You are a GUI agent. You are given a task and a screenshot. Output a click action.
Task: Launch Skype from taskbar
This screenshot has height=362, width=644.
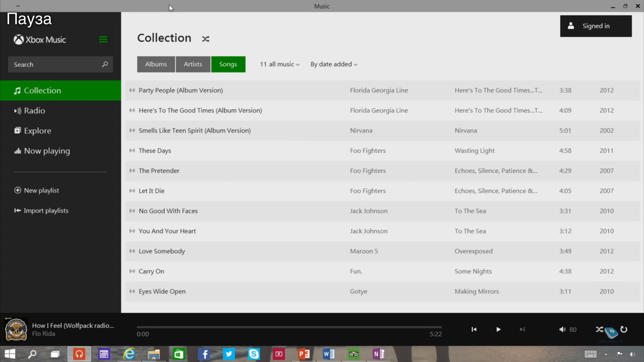pyautogui.click(x=254, y=354)
